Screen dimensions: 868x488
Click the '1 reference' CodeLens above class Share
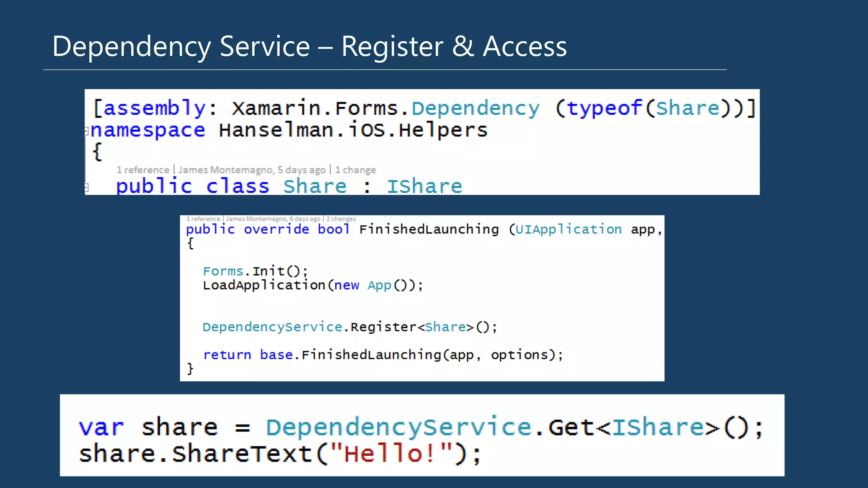pyautogui.click(x=143, y=170)
